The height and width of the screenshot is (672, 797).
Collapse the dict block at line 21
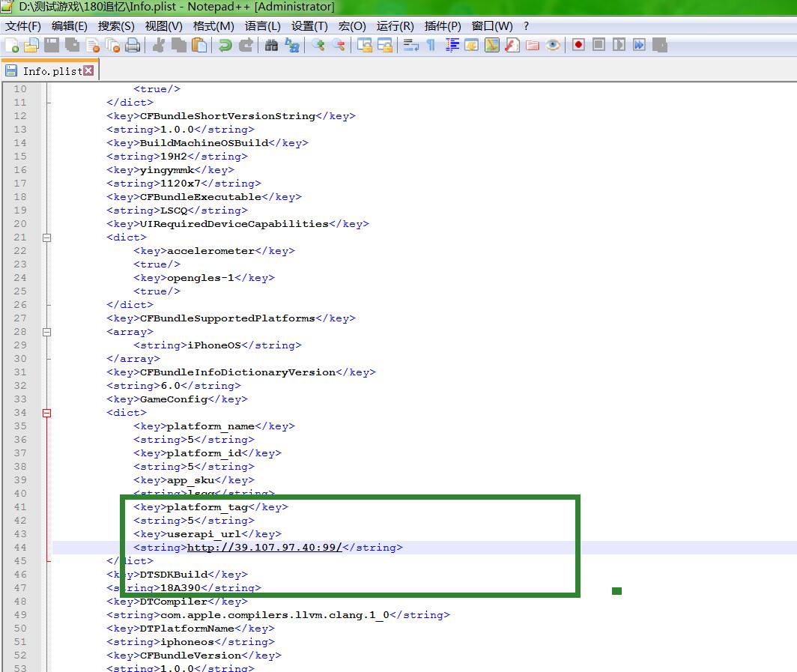click(46, 237)
